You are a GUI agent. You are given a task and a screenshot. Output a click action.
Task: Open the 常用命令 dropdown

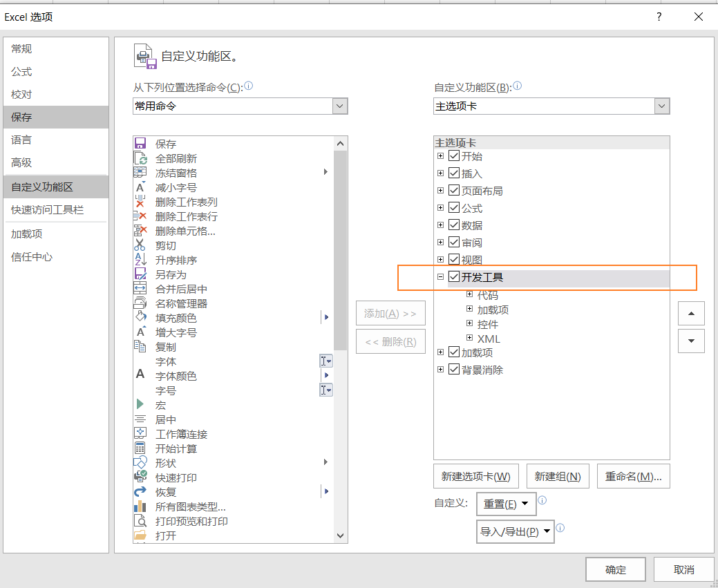pos(339,106)
